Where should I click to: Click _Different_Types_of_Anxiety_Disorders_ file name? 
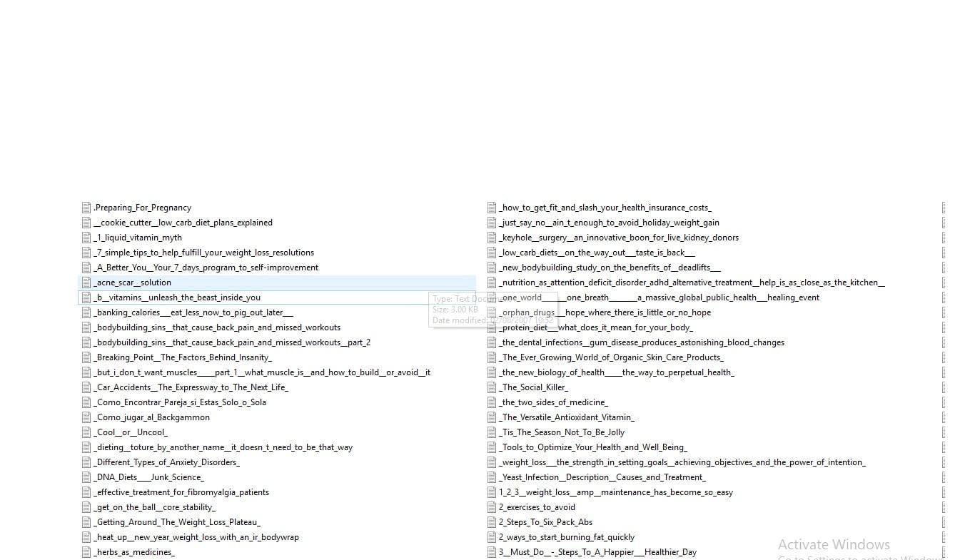pyautogui.click(x=166, y=462)
